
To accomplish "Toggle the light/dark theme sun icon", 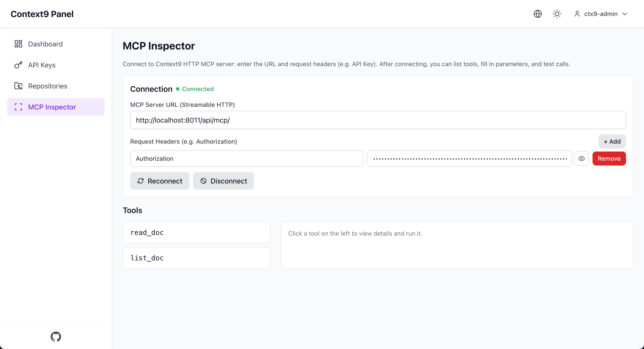I will click(557, 14).
